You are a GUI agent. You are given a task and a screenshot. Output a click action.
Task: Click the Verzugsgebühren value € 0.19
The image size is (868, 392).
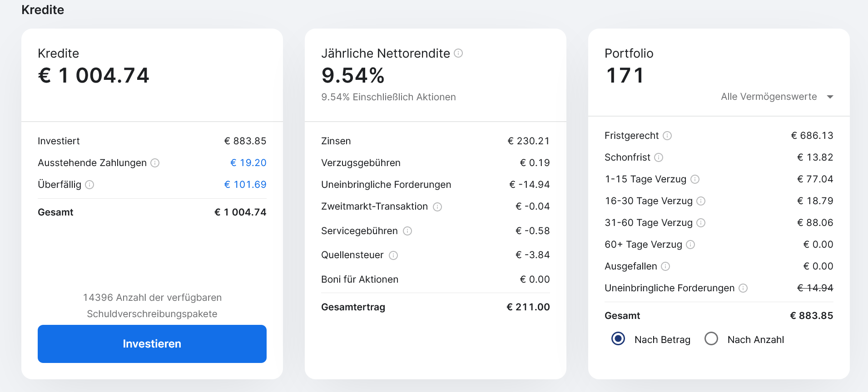pyautogui.click(x=535, y=163)
